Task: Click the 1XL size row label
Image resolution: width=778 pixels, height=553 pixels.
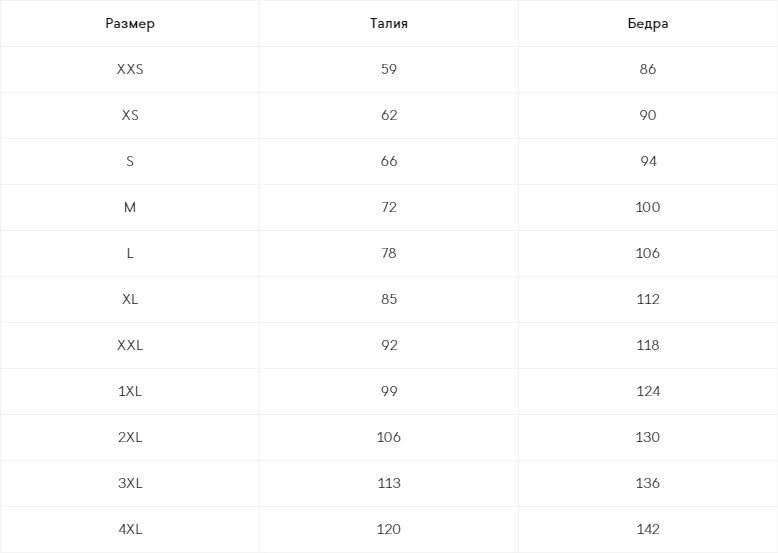Action: (130, 391)
